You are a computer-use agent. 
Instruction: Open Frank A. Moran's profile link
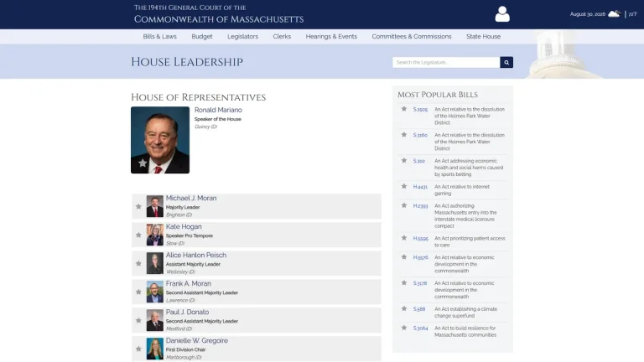pos(189,283)
